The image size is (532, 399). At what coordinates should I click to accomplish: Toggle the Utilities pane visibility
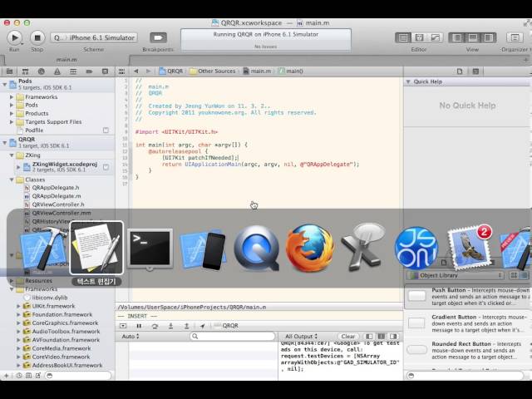pos(489,37)
